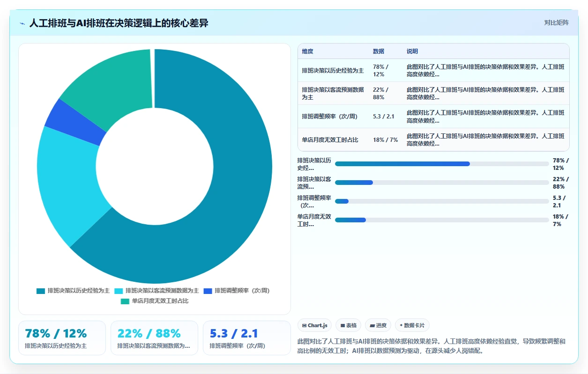Click progress bar for 排班决策以客流预…
588x374 pixels.
pos(442,183)
